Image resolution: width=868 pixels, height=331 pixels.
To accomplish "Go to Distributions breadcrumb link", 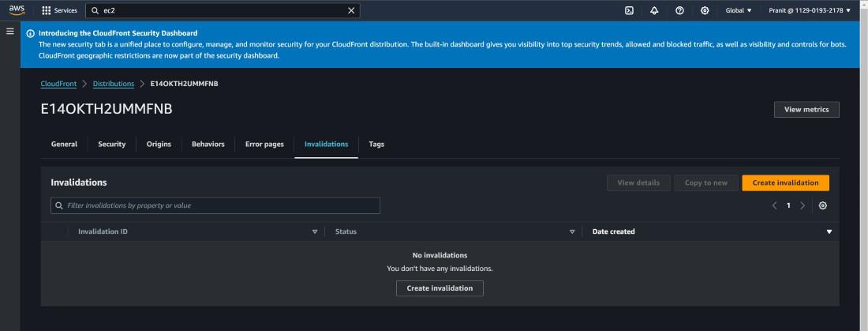I will point(114,84).
